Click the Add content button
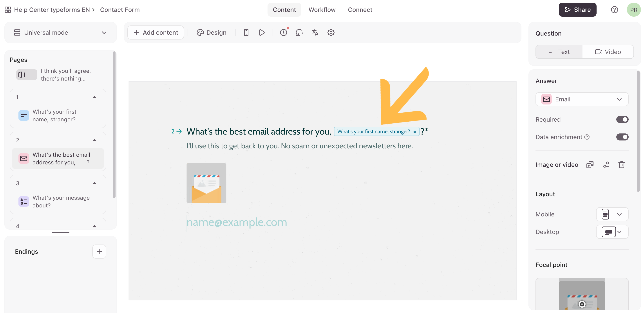The width and height of the screenshot is (644, 313). (x=156, y=32)
